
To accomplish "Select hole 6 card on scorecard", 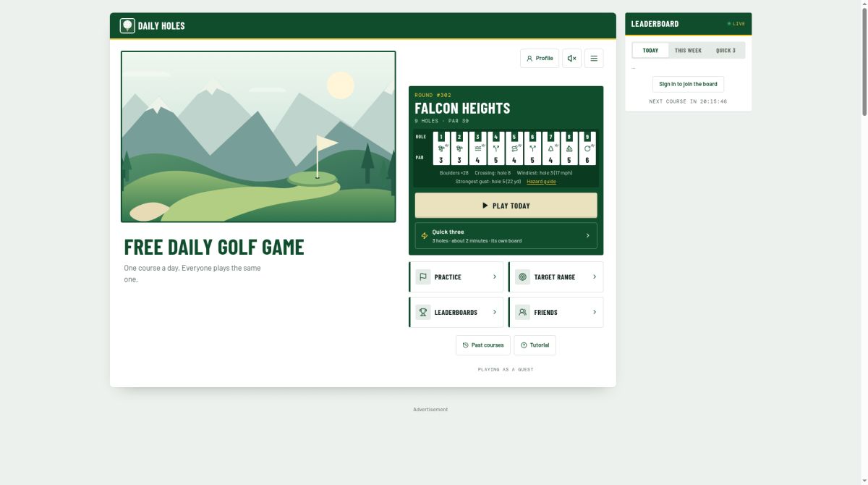I will [x=532, y=148].
